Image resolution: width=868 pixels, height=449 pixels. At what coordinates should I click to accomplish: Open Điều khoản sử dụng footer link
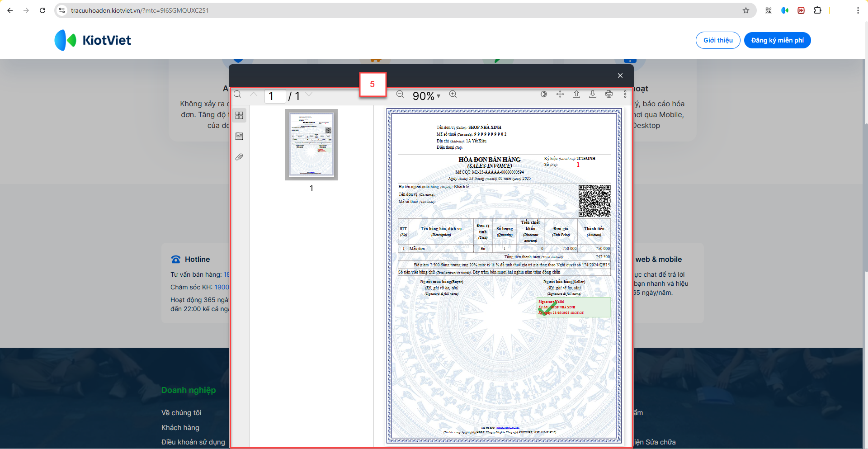tap(193, 442)
